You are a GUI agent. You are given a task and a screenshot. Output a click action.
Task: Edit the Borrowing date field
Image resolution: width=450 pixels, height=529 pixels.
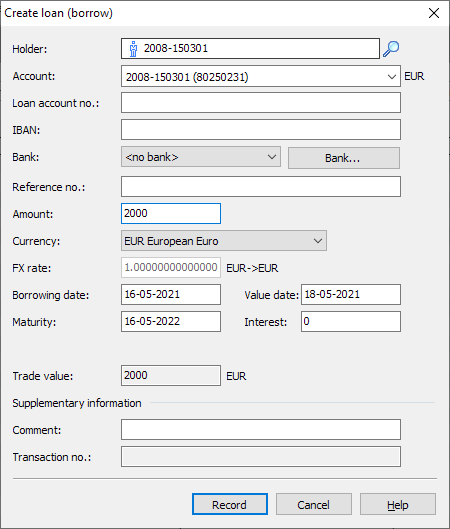(171, 295)
